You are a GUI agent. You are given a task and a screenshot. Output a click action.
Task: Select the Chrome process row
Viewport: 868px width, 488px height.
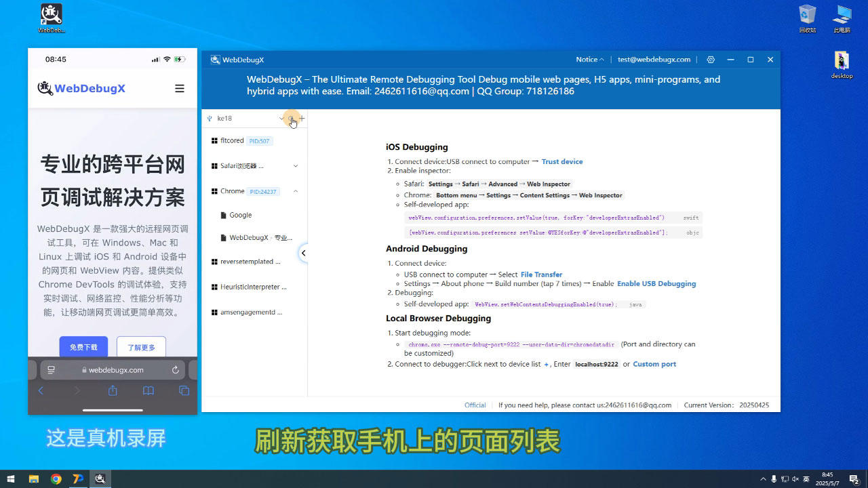[x=255, y=191]
